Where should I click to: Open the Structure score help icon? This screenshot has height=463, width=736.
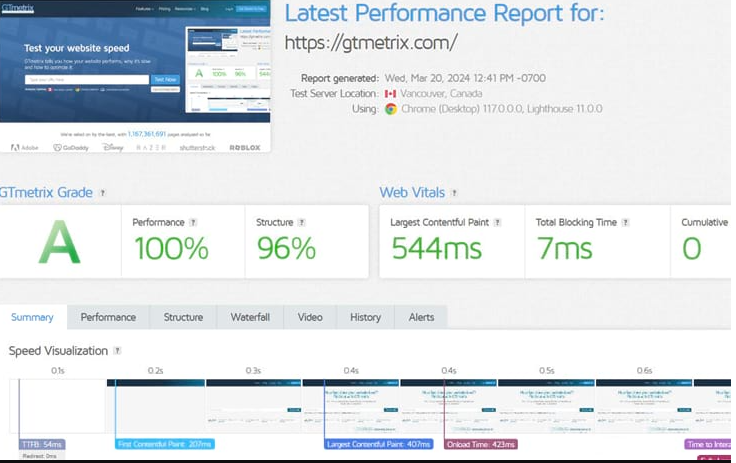pyautogui.click(x=301, y=223)
